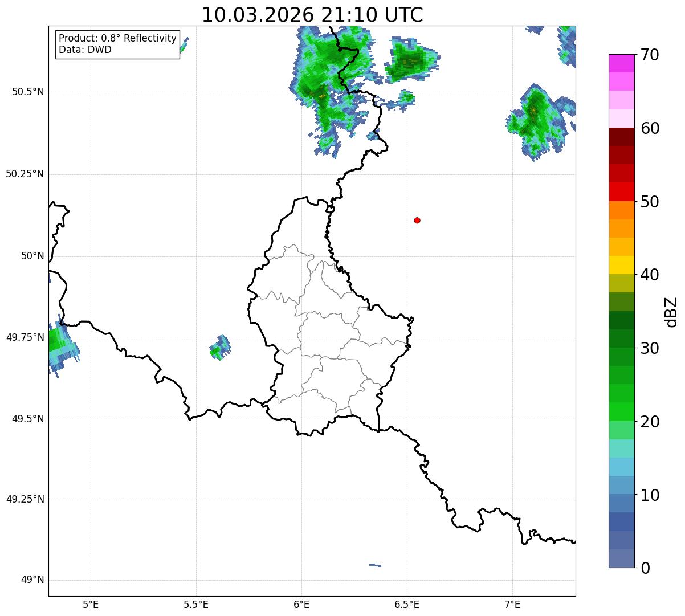Screen dimensions: 685x616
Task: Click the colorbar tick label 30
Action: pos(650,348)
